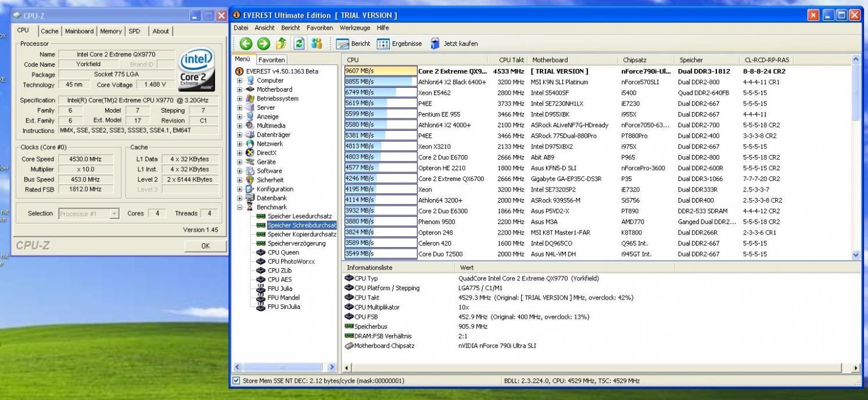Click the 6749 MB/s Xeon E5462 bar
The image size is (868, 400).
[x=381, y=92]
